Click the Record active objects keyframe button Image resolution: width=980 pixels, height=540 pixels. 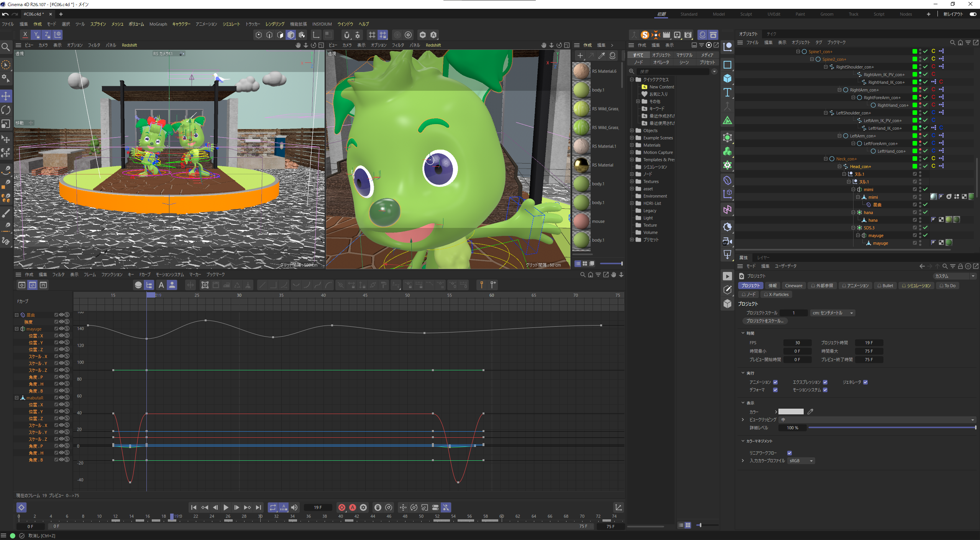click(342, 507)
